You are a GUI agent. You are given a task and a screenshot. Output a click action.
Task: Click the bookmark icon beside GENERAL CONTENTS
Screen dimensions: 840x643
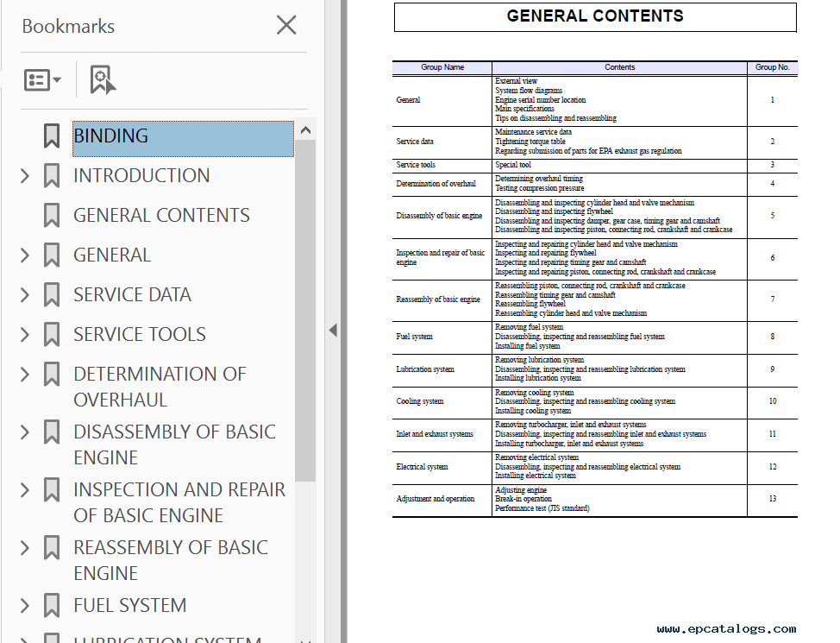point(52,216)
